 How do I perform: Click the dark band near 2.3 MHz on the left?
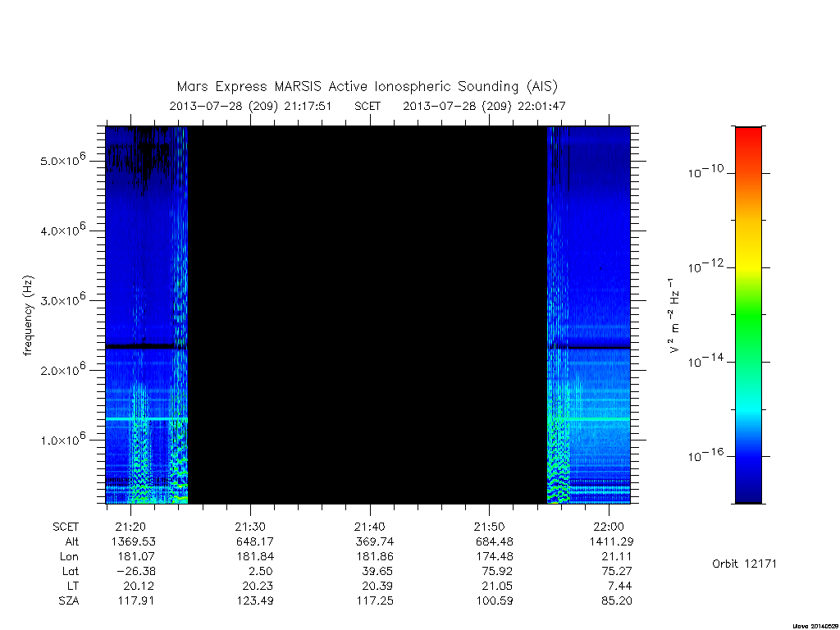pyautogui.click(x=146, y=347)
